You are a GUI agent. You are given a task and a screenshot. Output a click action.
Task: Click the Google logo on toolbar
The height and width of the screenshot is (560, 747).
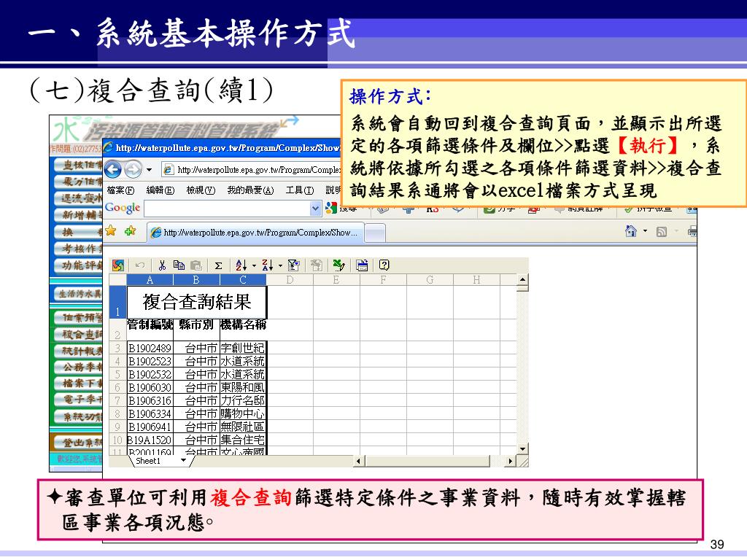[x=123, y=208]
